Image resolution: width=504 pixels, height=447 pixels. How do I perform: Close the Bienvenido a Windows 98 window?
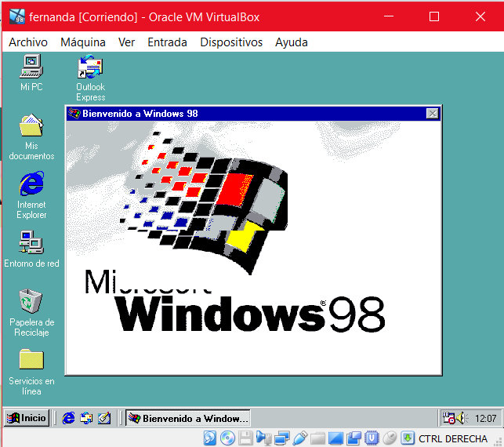(x=432, y=114)
